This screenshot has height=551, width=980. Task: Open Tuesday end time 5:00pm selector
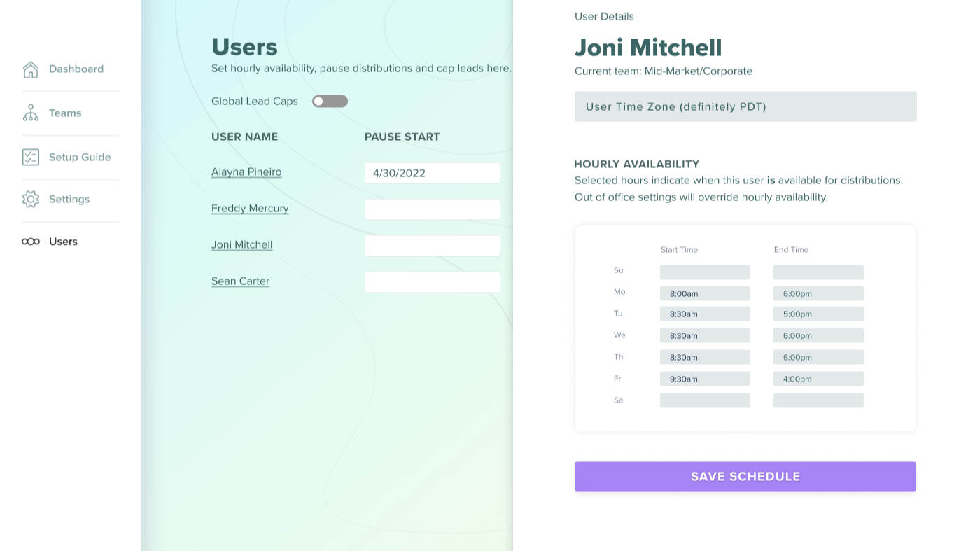(x=818, y=314)
